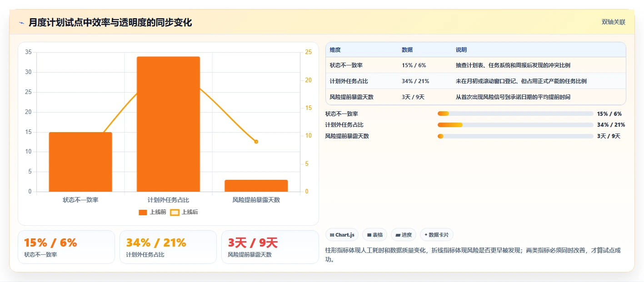Viewport: 644px width, 282px height.
Task: Click table cell 风险提前暴露天数
Action: point(351,97)
